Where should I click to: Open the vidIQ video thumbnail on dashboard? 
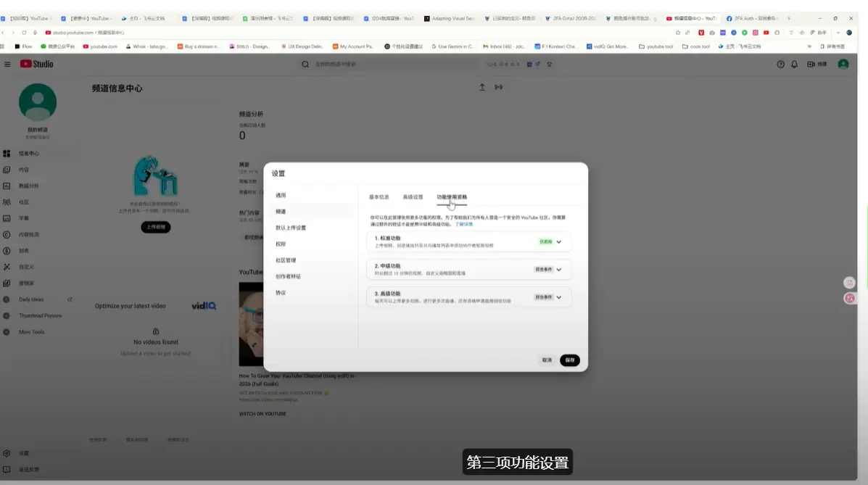click(251, 324)
